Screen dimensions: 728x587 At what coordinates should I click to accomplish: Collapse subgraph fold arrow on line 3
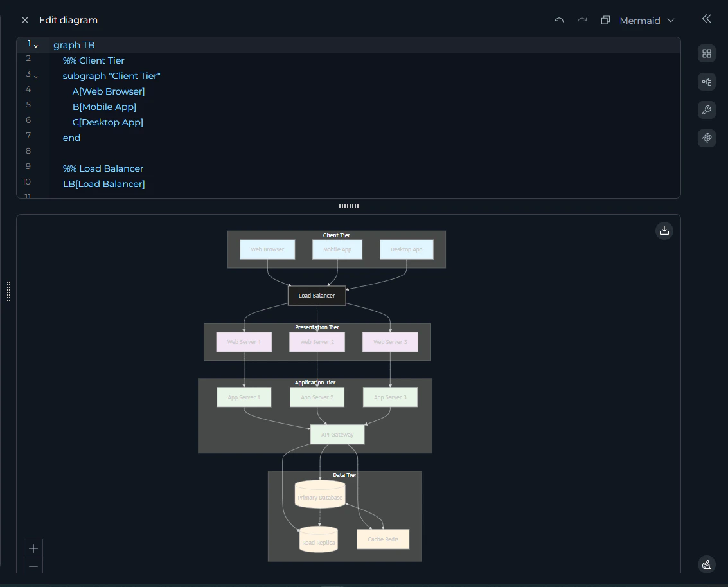click(x=36, y=77)
